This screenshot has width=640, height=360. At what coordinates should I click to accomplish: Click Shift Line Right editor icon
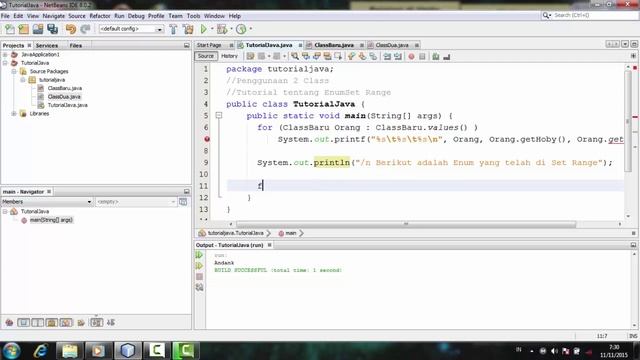point(398,56)
